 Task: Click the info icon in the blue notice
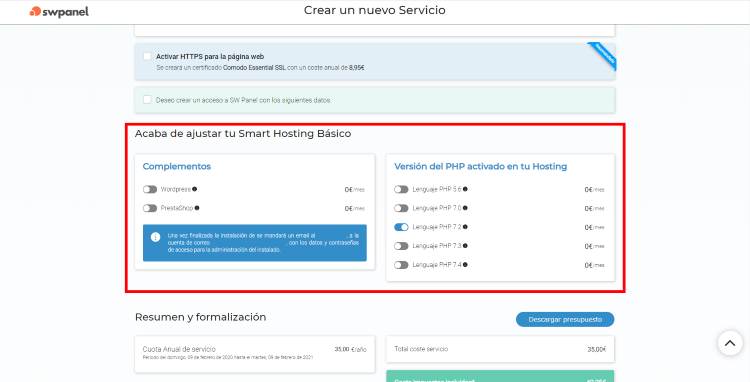click(x=155, y=237)
